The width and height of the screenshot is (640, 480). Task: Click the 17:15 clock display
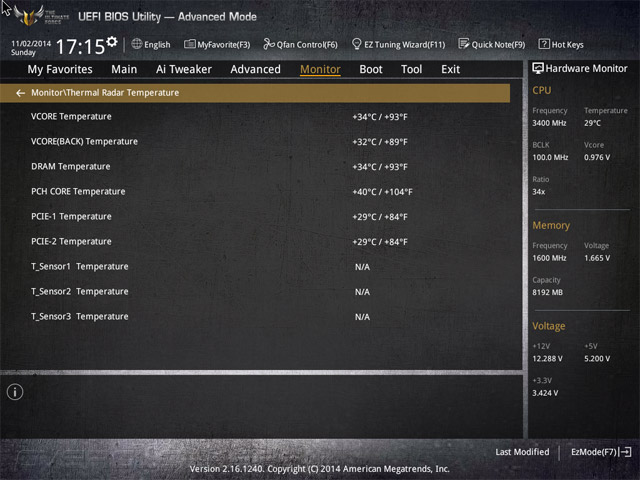(80, 47)
